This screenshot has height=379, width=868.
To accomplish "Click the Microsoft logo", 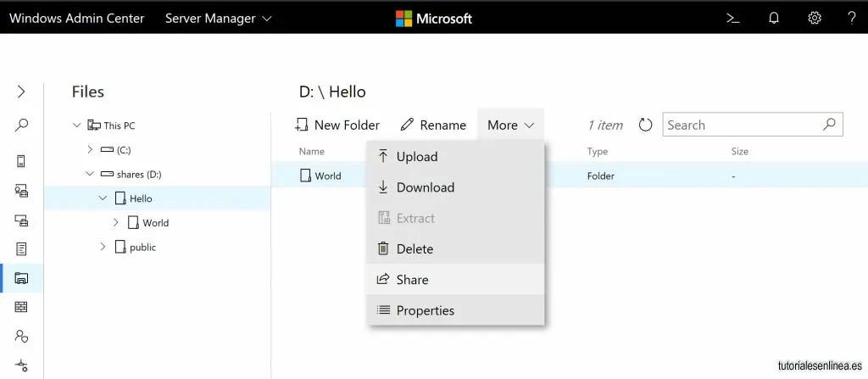I will coord(433,19).
